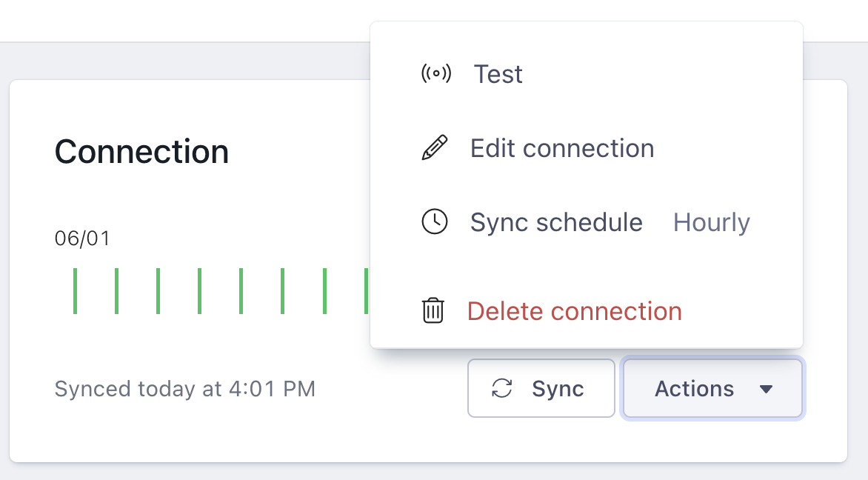Click the broadcast signal icon beside Test
Image resolution: width=868 pixels, height=480 pixels.
pyautogui.click(x=435, y=74)
